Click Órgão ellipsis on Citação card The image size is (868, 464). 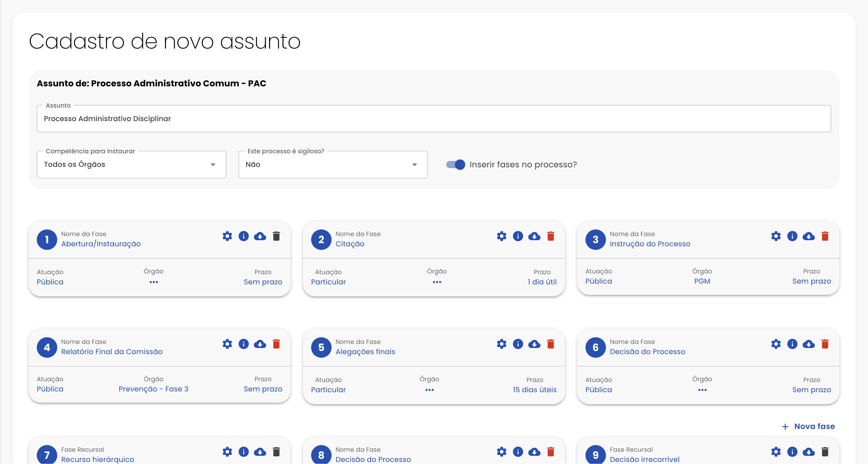click(x=437, y=282)
